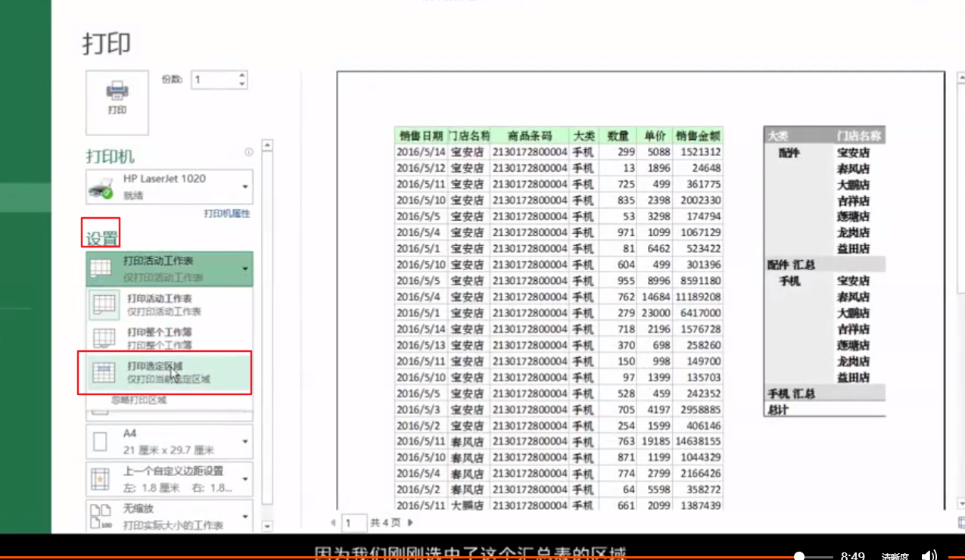Click the 打印 page title heading
The image size is (965, 560).
pos(107,43)
